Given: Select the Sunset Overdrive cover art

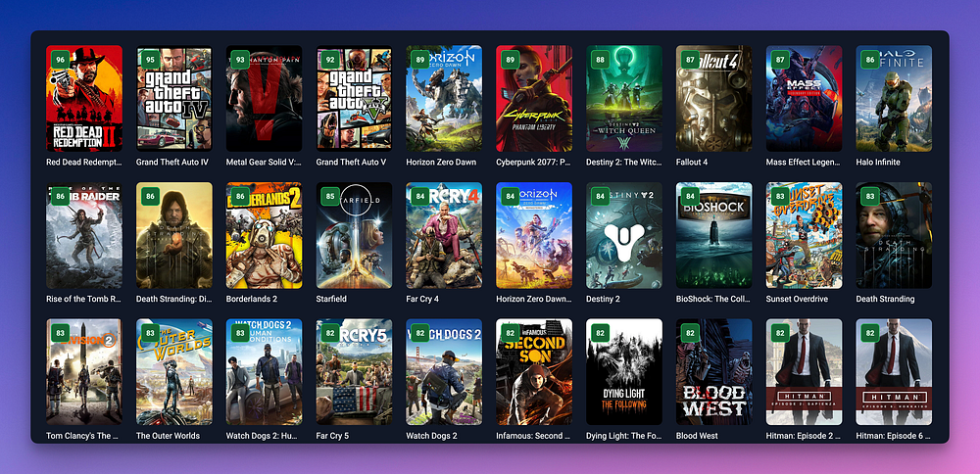Looking at the screenshot, I should (x=805, y=235).
